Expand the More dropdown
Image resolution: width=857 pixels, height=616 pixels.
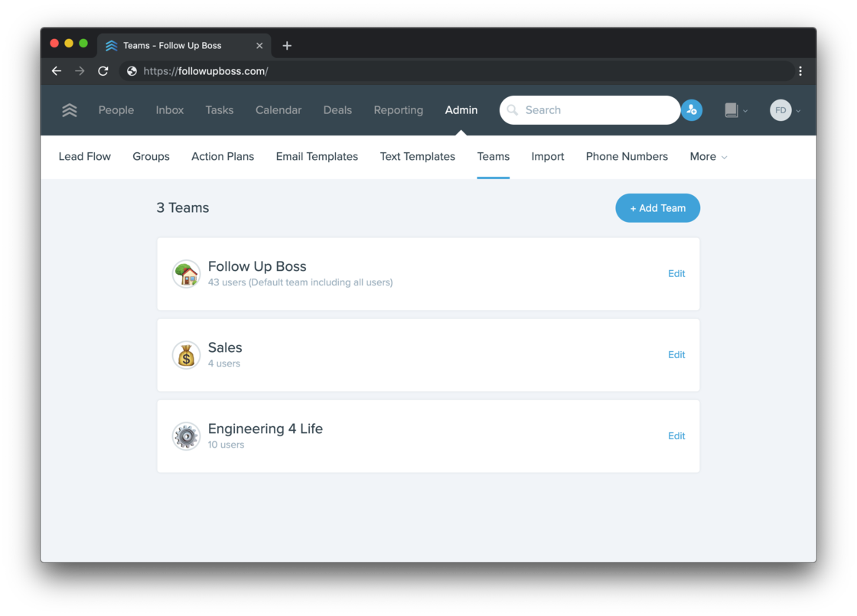coord(709,157)
